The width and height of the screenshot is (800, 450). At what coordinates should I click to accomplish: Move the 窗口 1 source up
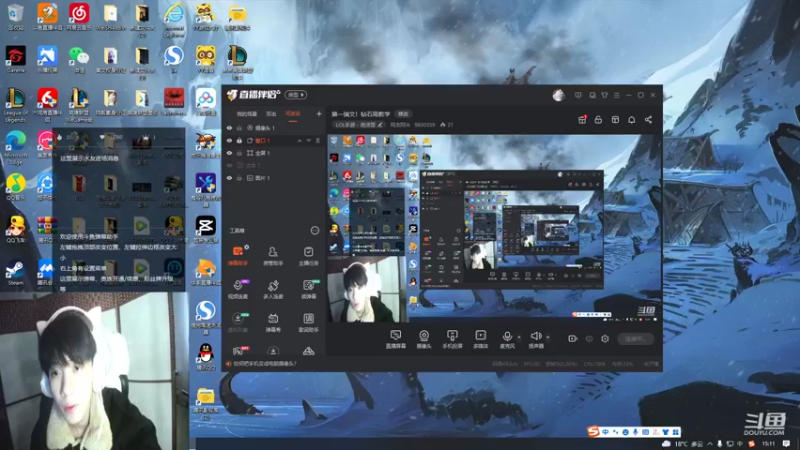coord(300,140)
